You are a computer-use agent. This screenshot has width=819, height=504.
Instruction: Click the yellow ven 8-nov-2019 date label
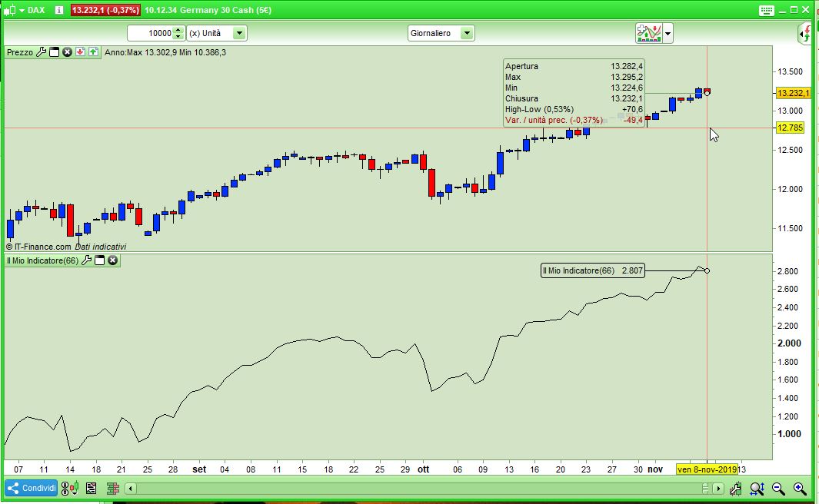[x=707, y=469]
